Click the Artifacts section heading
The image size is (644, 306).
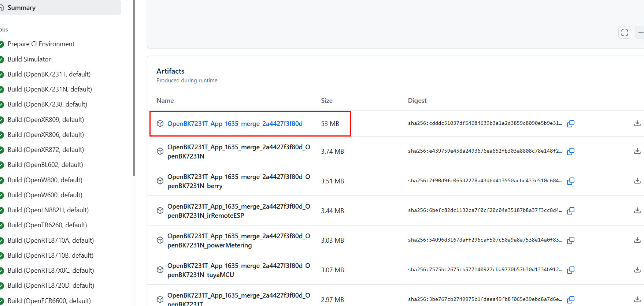[170, 71]
